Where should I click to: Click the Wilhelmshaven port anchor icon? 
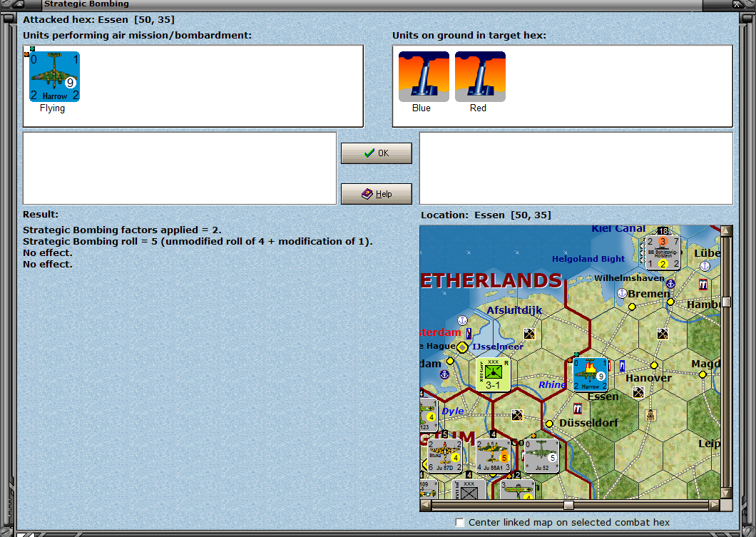pos(670,284)
